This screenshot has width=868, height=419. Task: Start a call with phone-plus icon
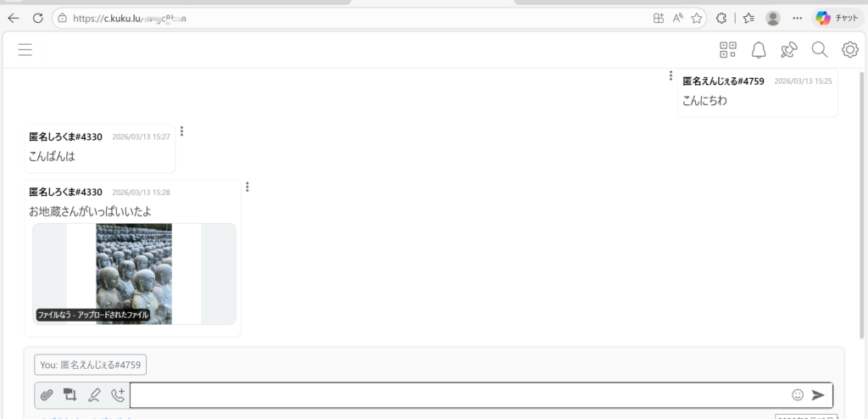117,394
